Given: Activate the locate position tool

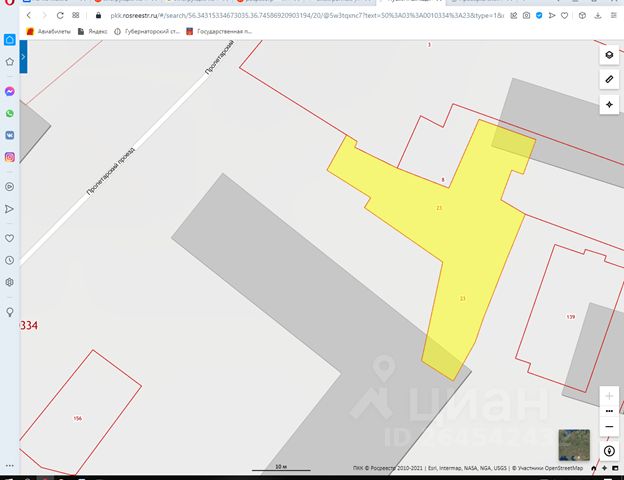Looking at the screenshot, I should coord(608,104).
